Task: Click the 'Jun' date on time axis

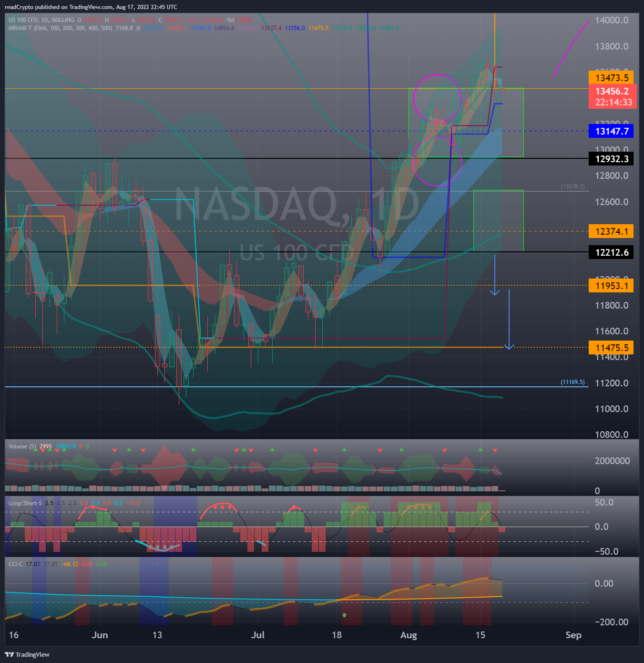Action: [x=100, y=635]
